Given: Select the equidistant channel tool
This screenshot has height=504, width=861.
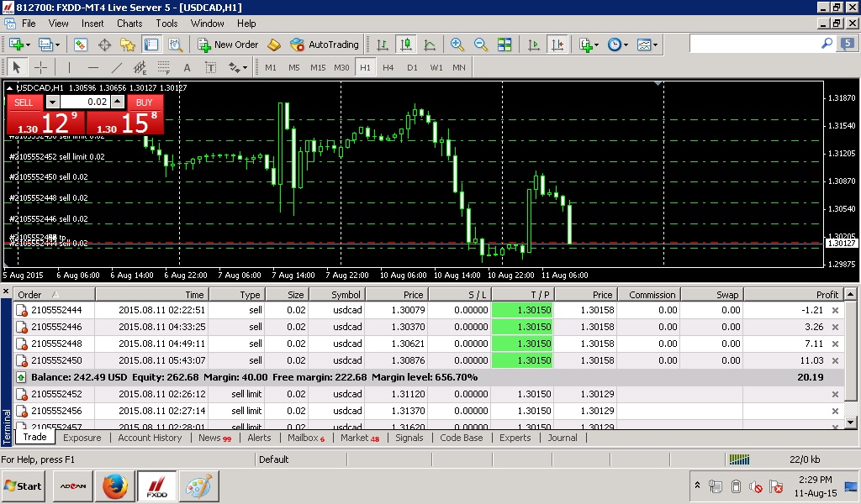Looking at the screenshot, I should pos(140,67).
